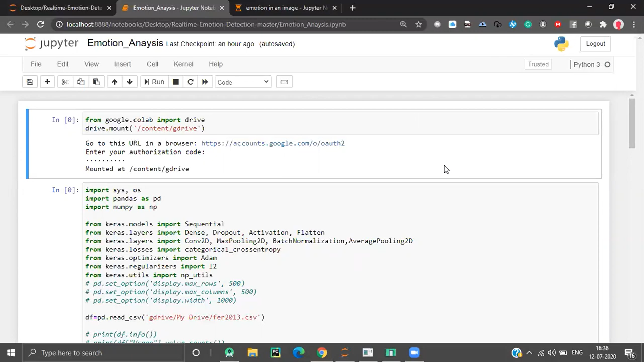This screenshot has width=644, height=362.
Task: Restart kernel and run all cells icon
Action: click(x=205, y=82)
